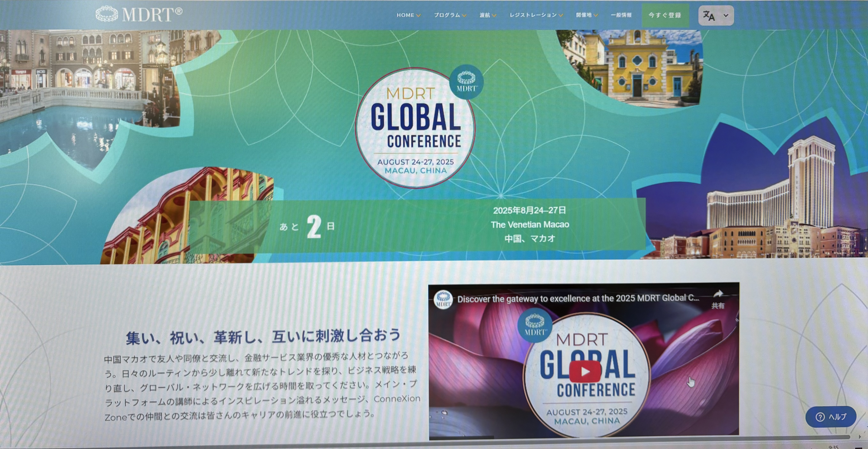Expand the chevron next to プログラム
This screenshot has height=449, width=868.
[x=464, y=15]
